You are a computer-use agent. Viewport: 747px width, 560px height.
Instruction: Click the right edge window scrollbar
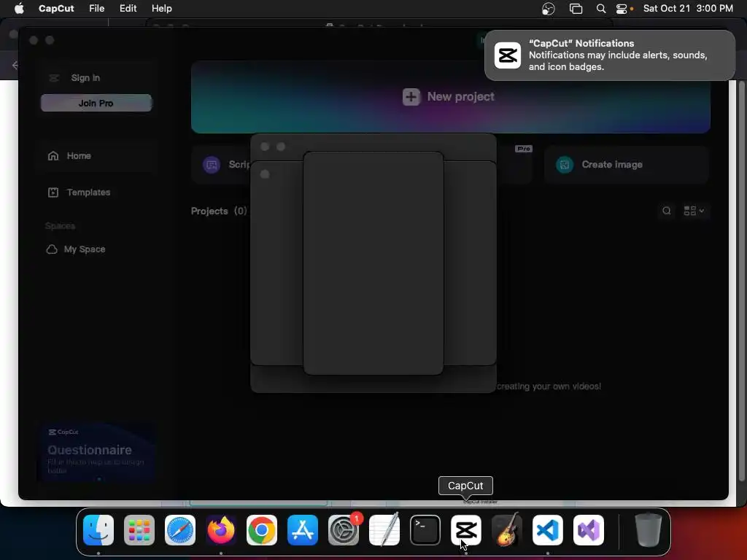(x=741, y=281)
